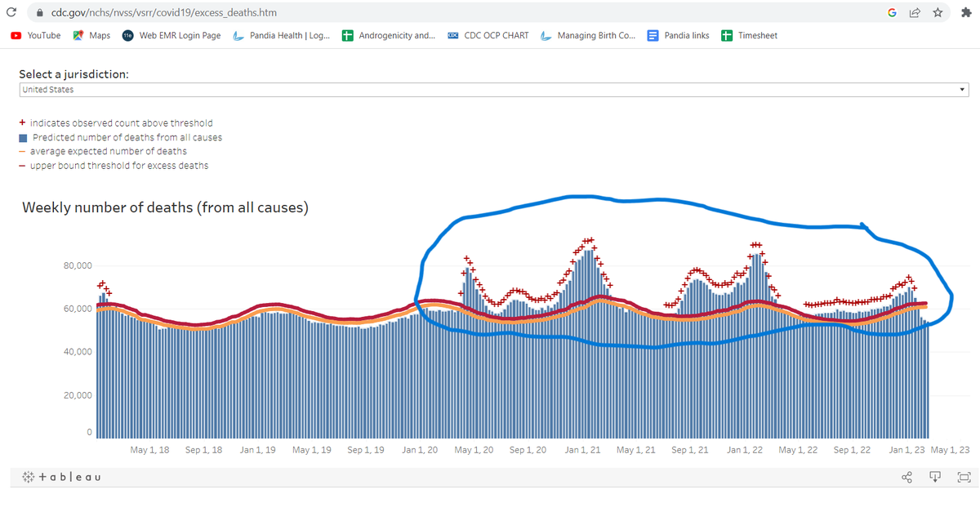
Task: Open the Maps bookmark
Action: point(91,36)
